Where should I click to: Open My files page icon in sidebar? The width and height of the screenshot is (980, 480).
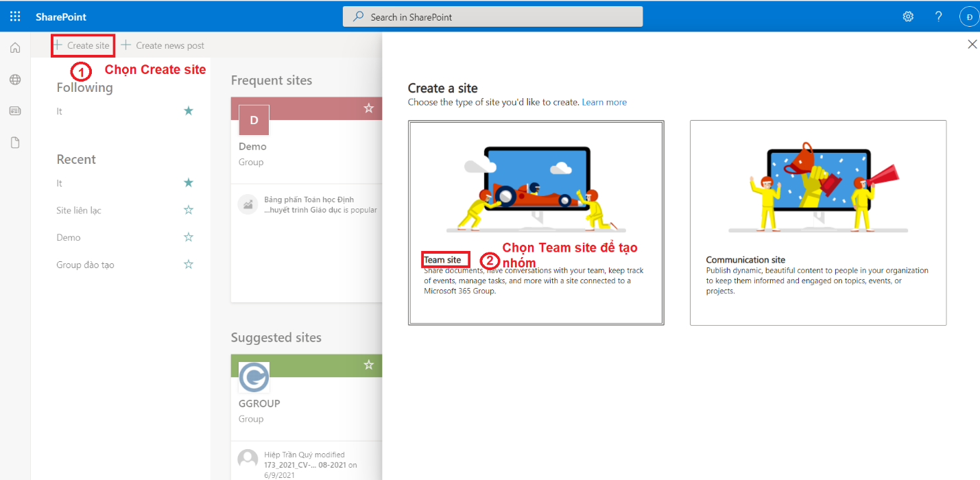(x=15, y=143)
